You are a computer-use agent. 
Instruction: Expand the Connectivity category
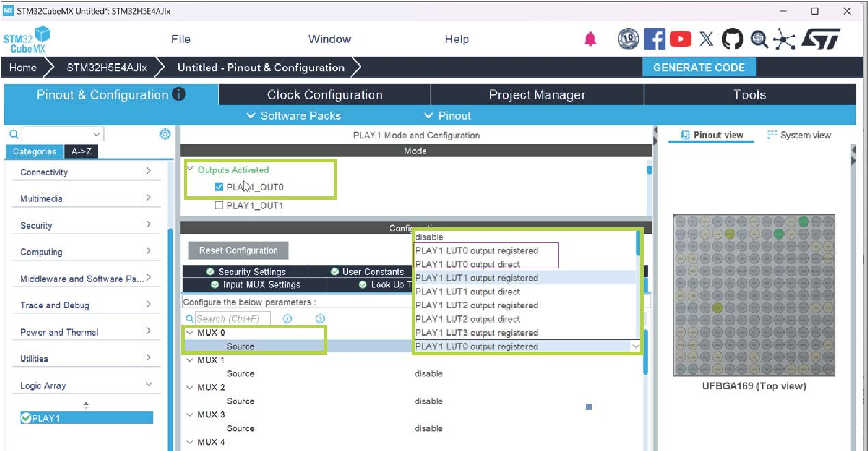click(x=148, y=171)
